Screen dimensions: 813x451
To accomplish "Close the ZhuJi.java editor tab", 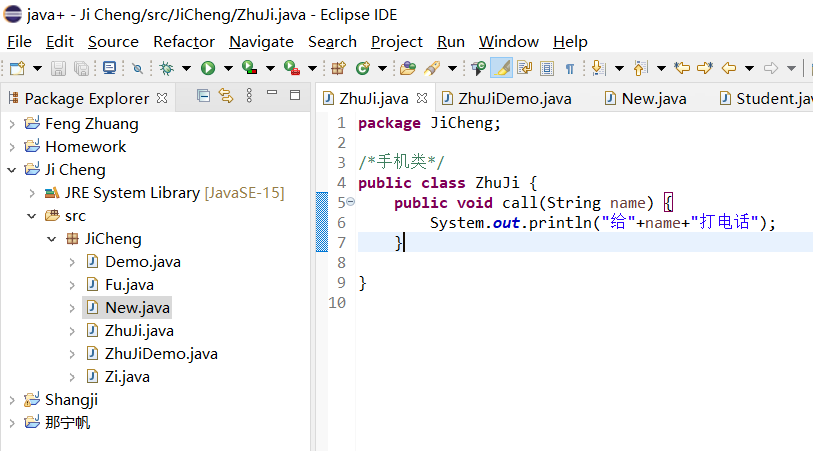I will [x=422, y=98].
